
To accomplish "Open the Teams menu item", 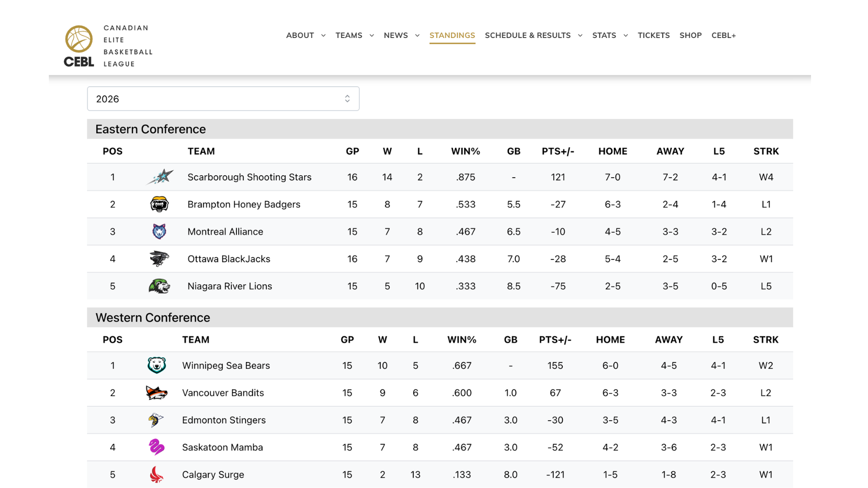I will tap(349, 35).
